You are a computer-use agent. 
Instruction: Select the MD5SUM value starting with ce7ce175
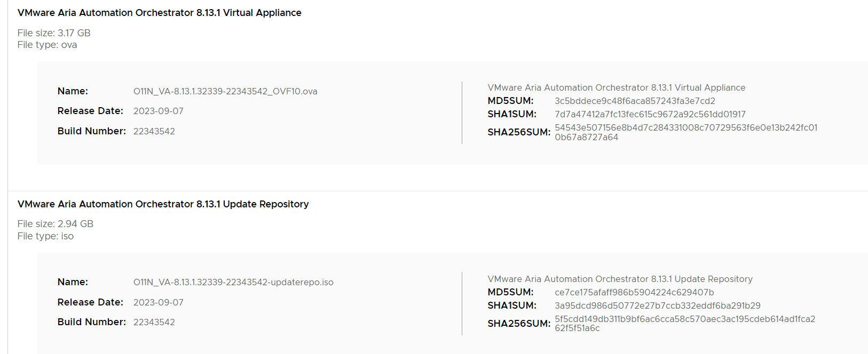[x=634, y=292]
